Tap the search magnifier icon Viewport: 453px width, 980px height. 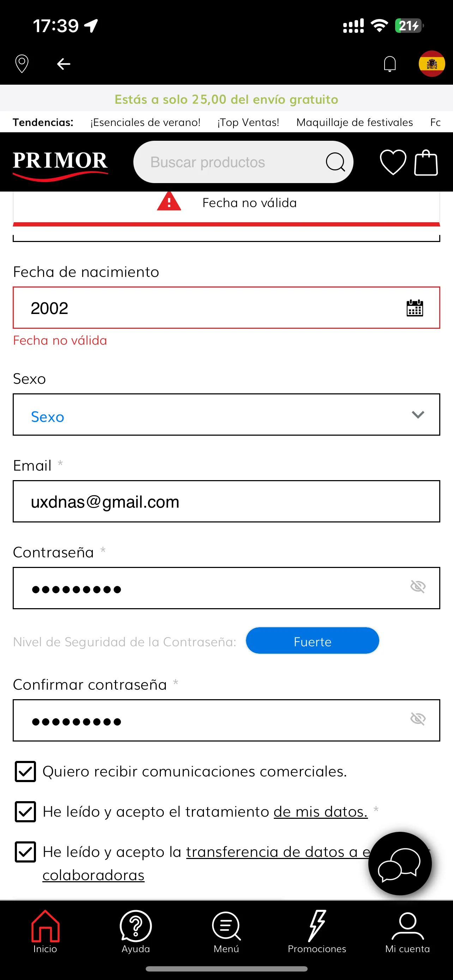tap(335, 162)
